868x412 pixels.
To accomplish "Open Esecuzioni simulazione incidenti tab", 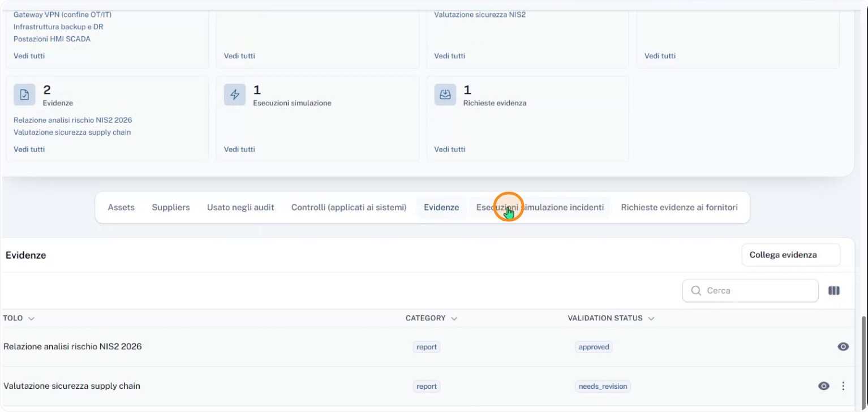I will tap(540, 207).
